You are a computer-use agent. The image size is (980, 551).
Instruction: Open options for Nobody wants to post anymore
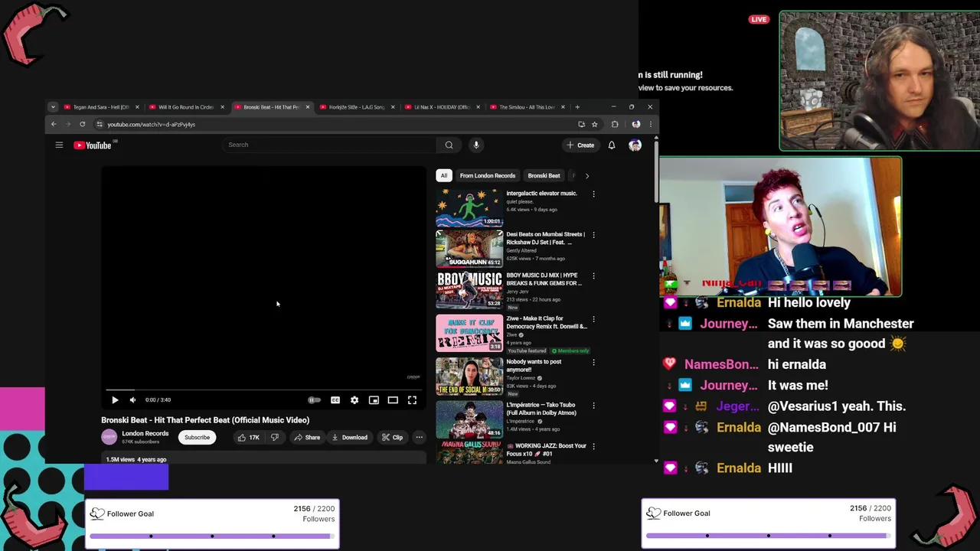click(593, 362)
